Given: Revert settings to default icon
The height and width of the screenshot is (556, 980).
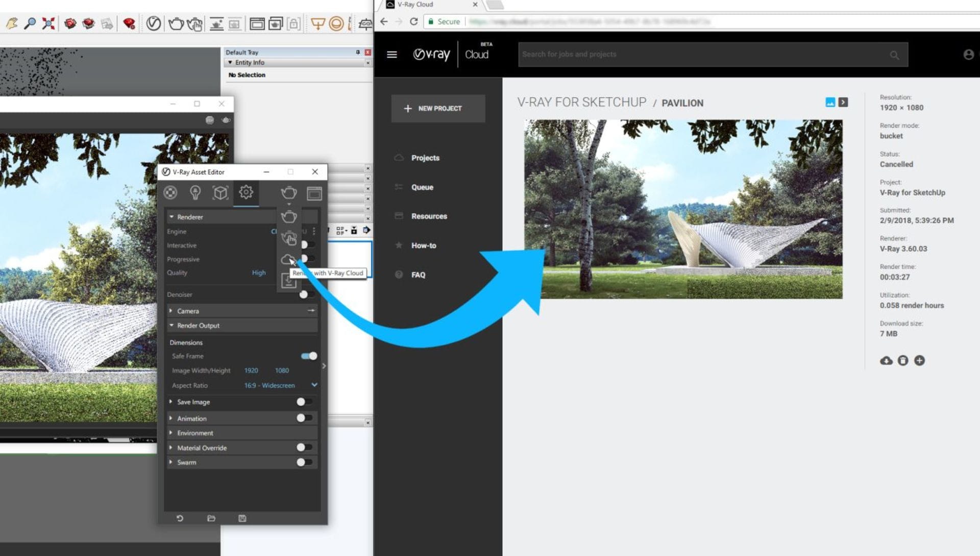Looking at the screenshot, I should click(180, 518).
